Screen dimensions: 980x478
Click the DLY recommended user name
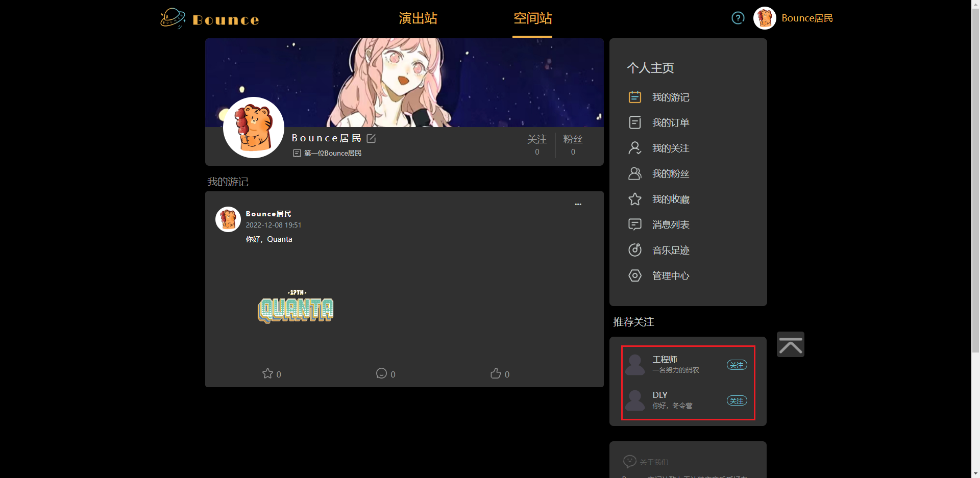click(660, 395)
